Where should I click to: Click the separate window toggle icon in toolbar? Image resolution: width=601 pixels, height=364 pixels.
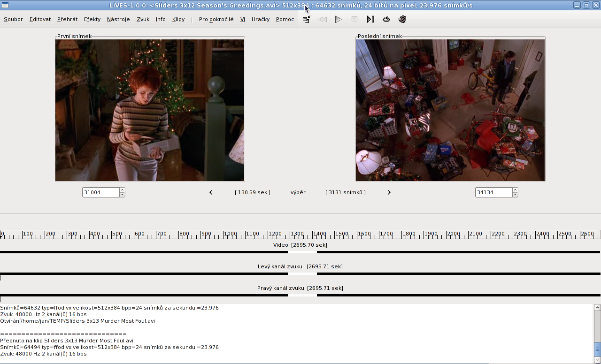(x=306, y=19)
